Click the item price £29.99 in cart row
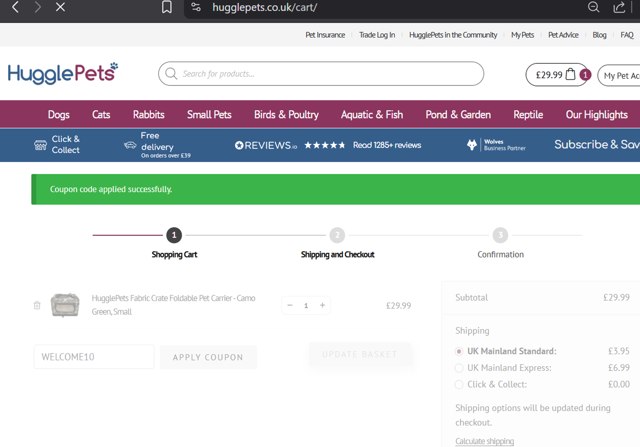 [398, 306]
